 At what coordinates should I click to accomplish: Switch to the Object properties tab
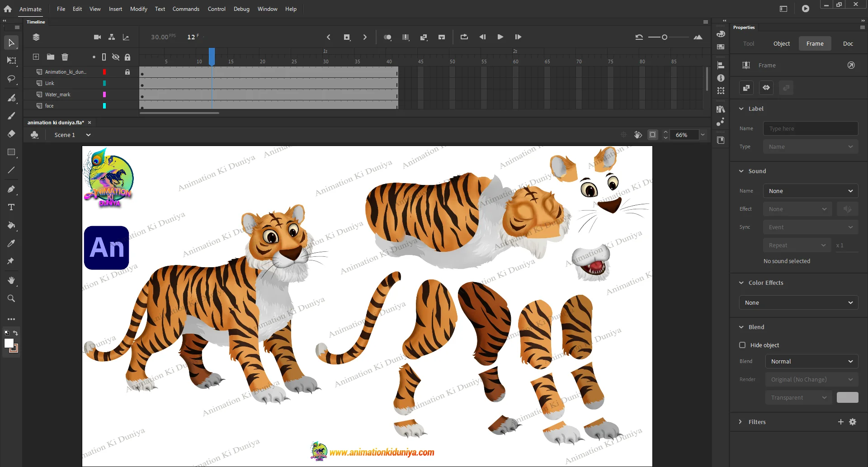click(781, 43)
